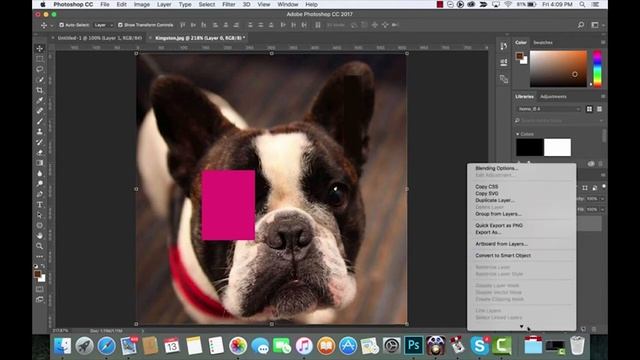Open the Auto-Select Layer dropdown
The image size is (640, 360).
pos(103,25)
